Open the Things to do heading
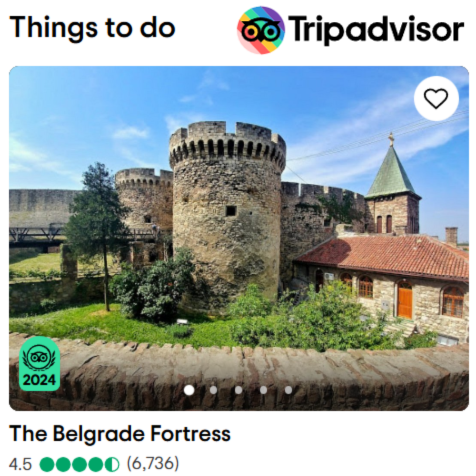 click(92, 28)
